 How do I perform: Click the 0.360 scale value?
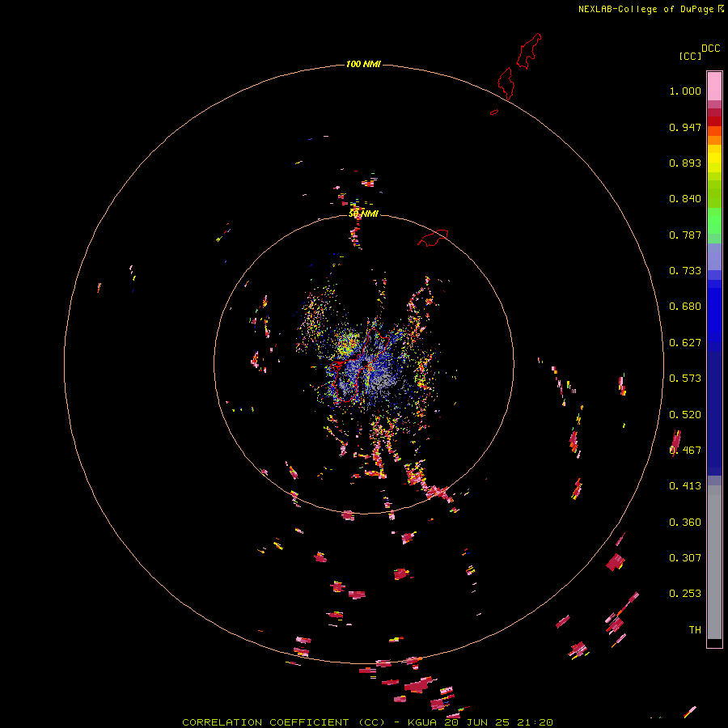[x=685, y=523]
